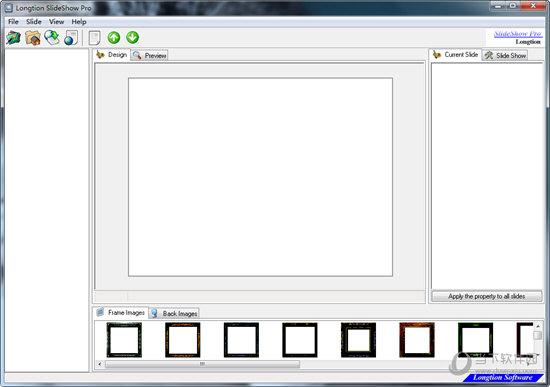Select the Slide Show tab
Screen dimensions: 550x387
point(505,55)
